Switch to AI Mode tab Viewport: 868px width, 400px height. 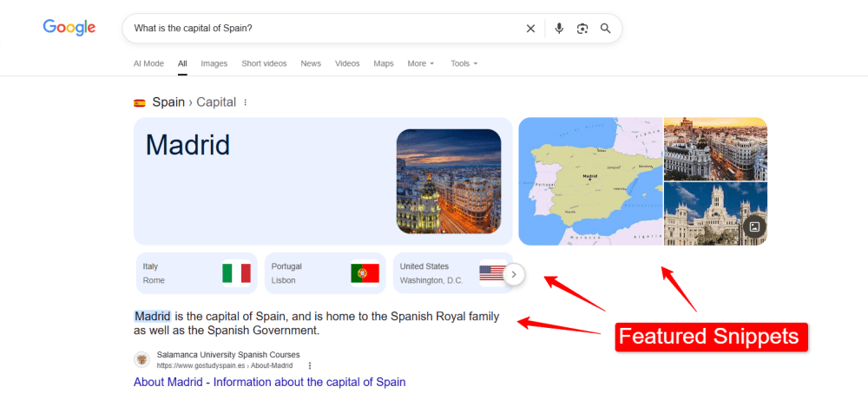point(148,63)
